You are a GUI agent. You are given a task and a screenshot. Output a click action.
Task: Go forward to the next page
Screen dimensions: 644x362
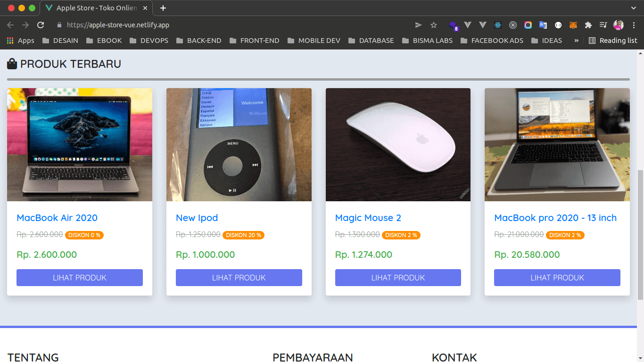click(x=25, y=25)
